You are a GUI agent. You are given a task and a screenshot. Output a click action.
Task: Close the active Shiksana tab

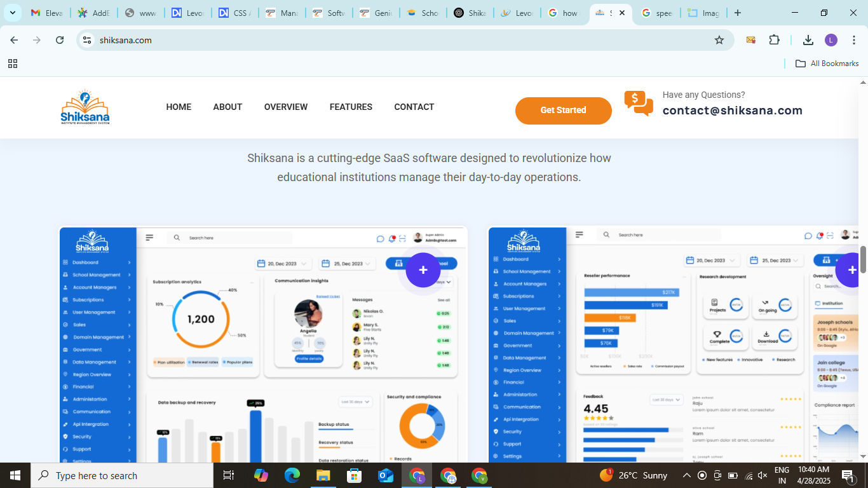pos(622,13)
